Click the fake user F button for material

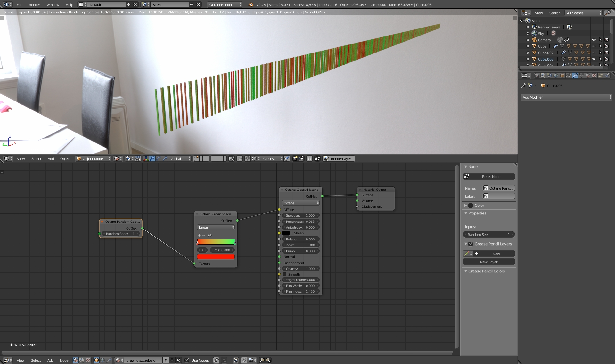[x=166, y=360]
